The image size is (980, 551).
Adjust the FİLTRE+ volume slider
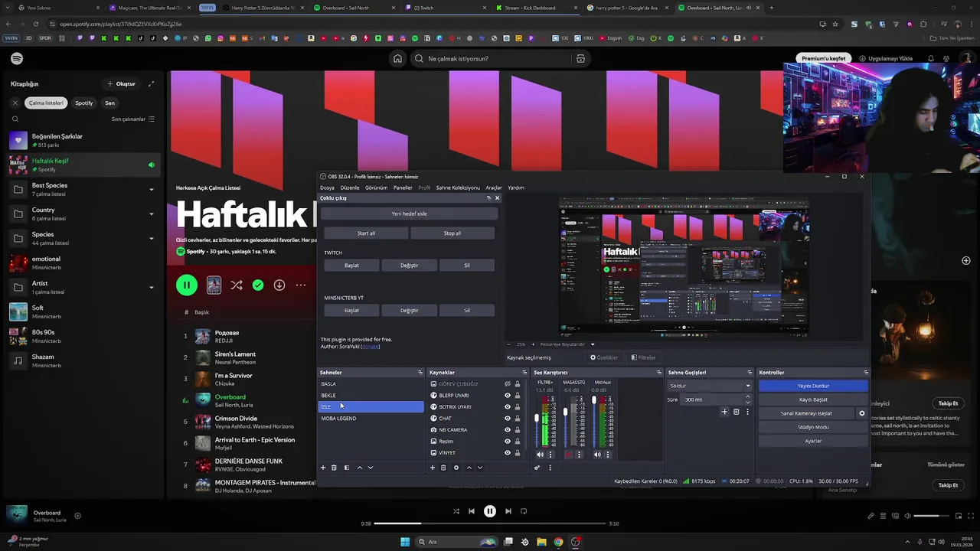536,422
